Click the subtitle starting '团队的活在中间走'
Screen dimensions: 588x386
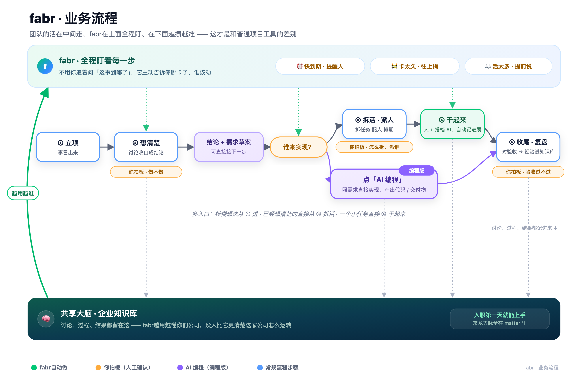(x=163, y=34)
